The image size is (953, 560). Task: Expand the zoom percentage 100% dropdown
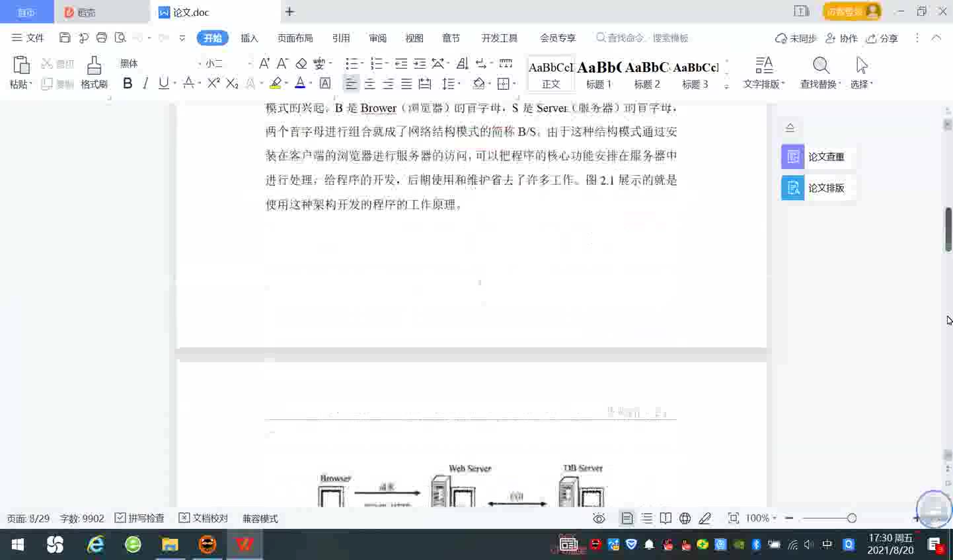(775, 518)
